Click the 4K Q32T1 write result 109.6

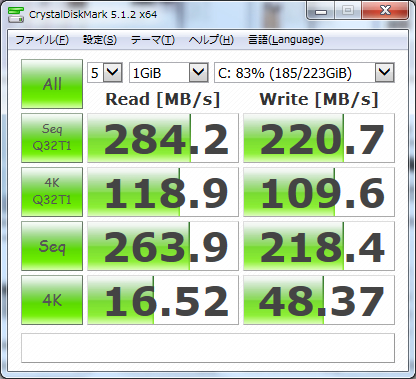click(319, 192)
